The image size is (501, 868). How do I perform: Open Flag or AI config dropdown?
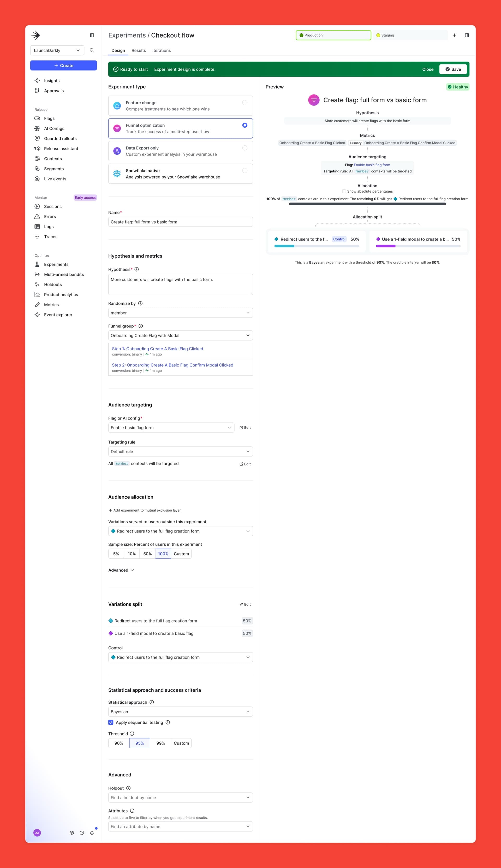[171, 428]
